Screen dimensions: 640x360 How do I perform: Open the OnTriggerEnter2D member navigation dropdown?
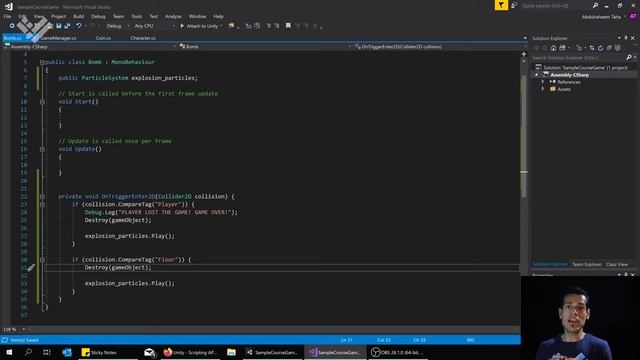click(440, 47)
